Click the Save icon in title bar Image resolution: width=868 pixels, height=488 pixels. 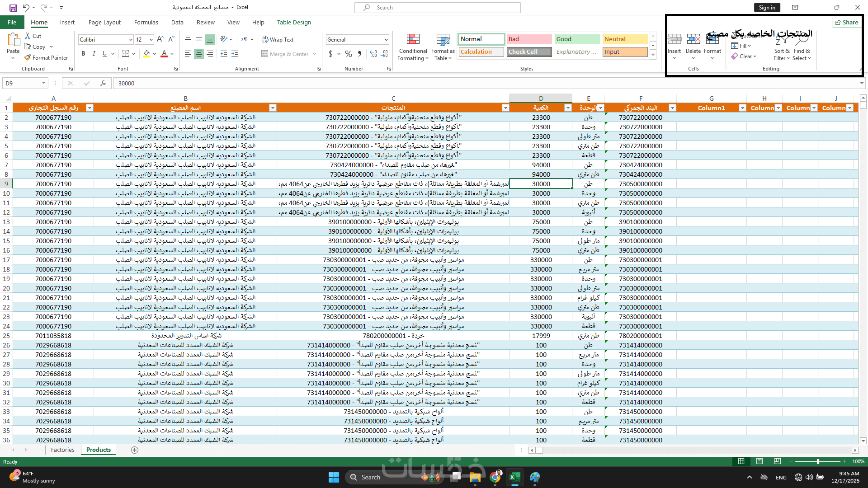click(x=13, y=8)
